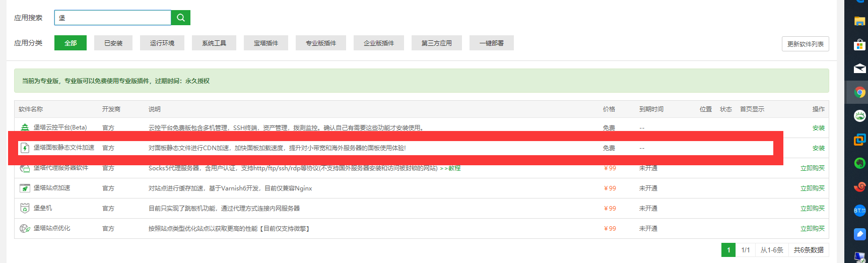Viewport: 868px width, 263px height.
Task: Focus the 应用搜索 search input field
Action: [113, 18]
